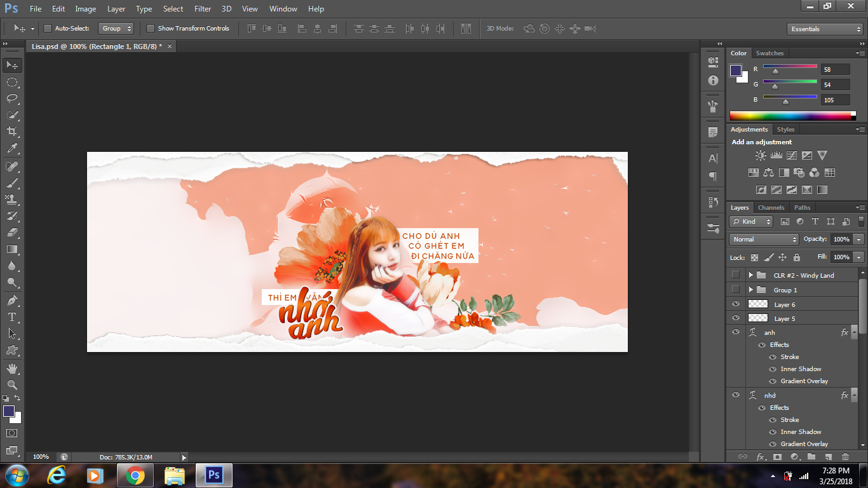The width and height of the screenshot is (868, 488).
Task: Enable the Auto-Select checkbox
Action: 48,29
